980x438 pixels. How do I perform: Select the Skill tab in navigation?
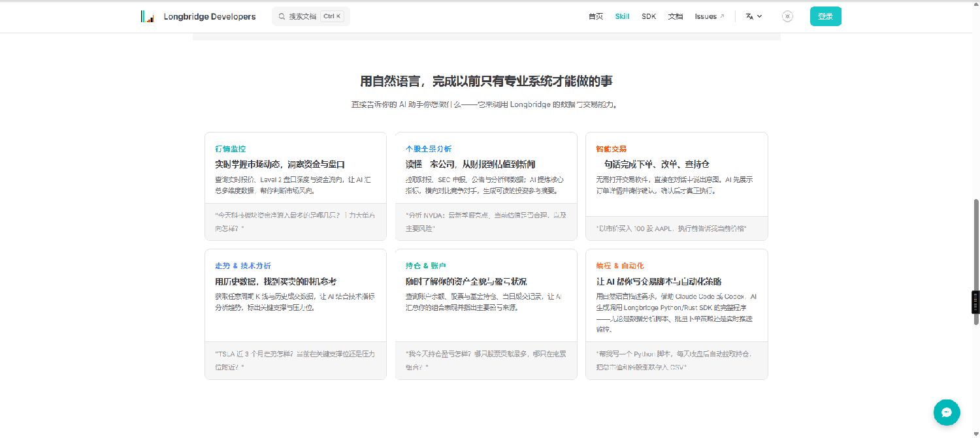[622, 16]
